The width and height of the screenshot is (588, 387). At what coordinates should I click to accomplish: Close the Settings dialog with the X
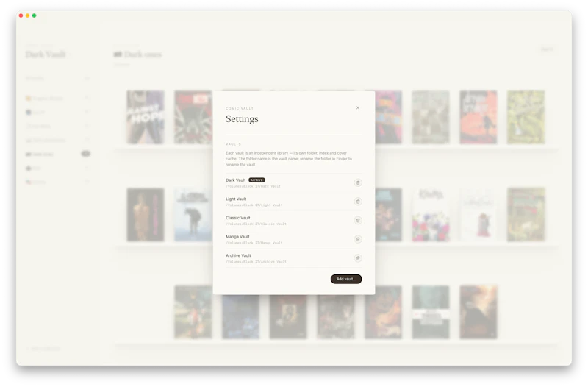(x=358, y=107)
